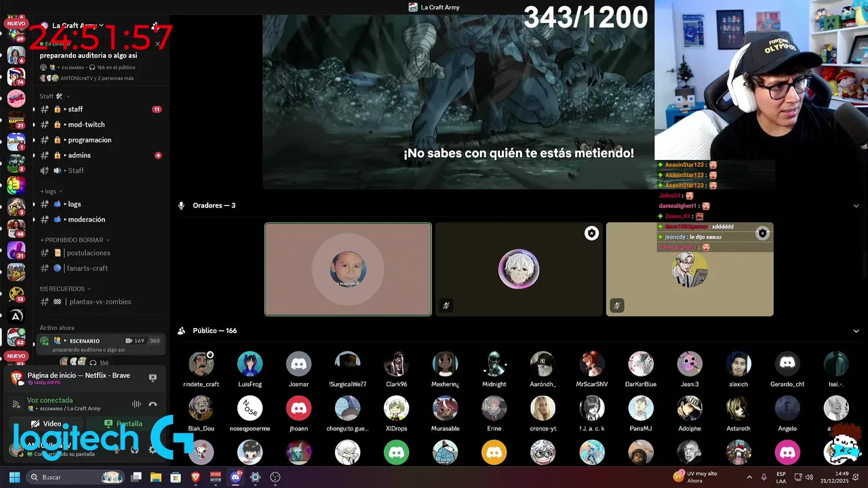Join the Staff voice channel
Image resolution: width=868 pixels, height=488 pixels.
tap(100, 170)
